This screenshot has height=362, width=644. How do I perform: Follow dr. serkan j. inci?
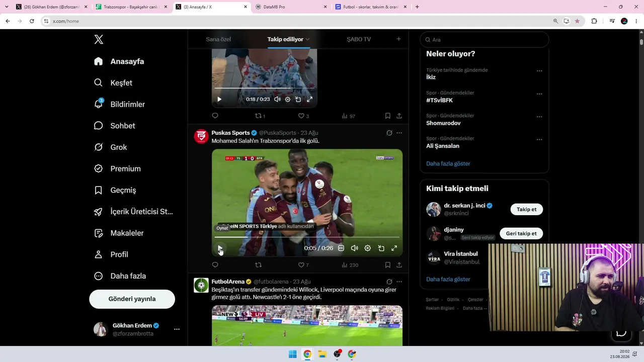click(x=527, y=210)
